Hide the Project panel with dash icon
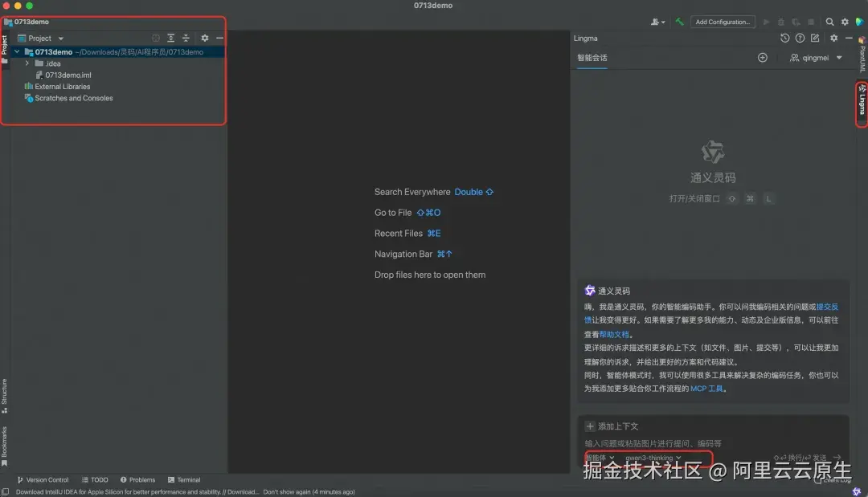 [219, 39]
